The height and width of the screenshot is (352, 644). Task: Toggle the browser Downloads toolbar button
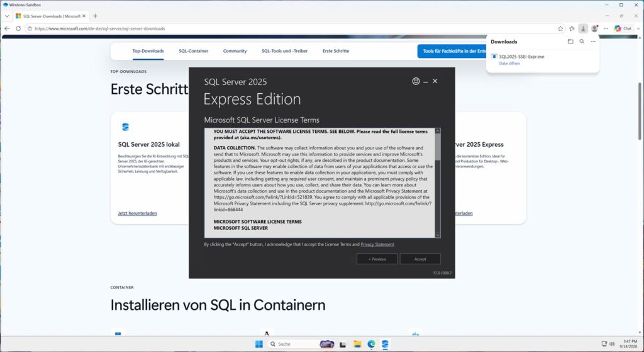pos(583,28)
